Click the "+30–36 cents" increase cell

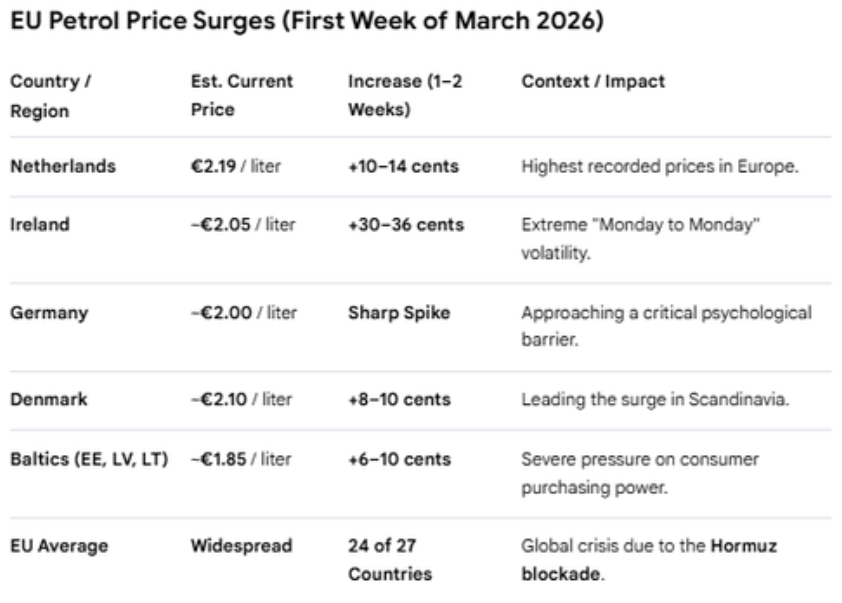406,225
